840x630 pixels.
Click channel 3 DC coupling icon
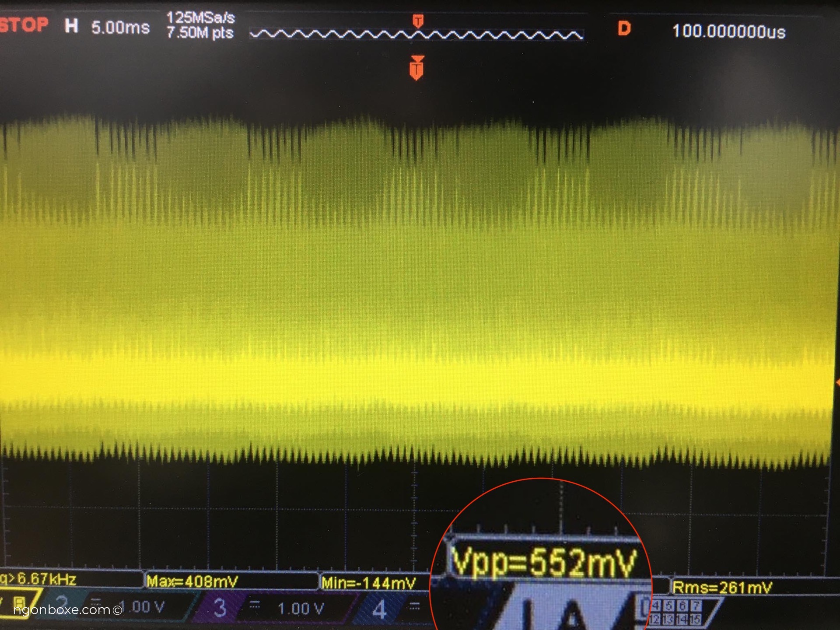(x=255, y=605)
